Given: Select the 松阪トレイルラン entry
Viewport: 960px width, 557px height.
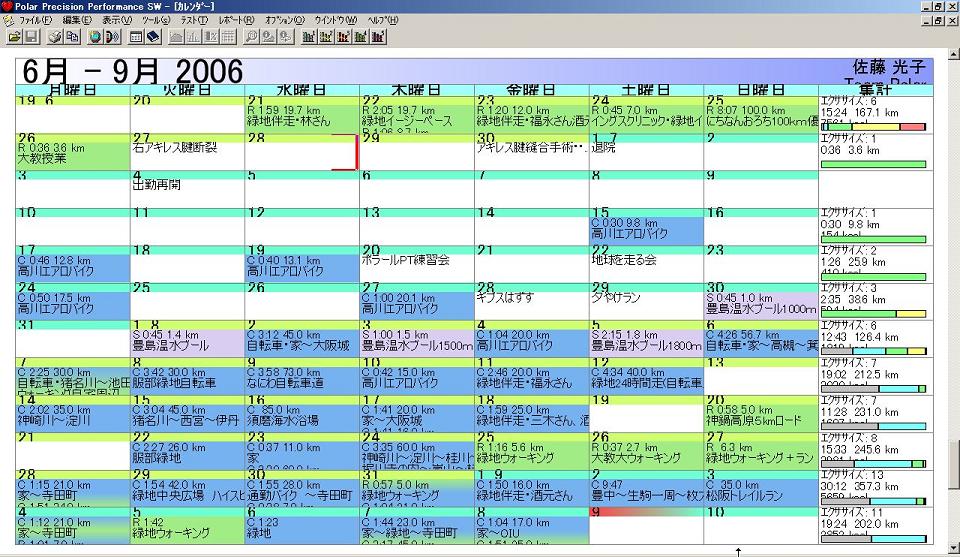Looking at the screenshot, I should pos(744,495).
